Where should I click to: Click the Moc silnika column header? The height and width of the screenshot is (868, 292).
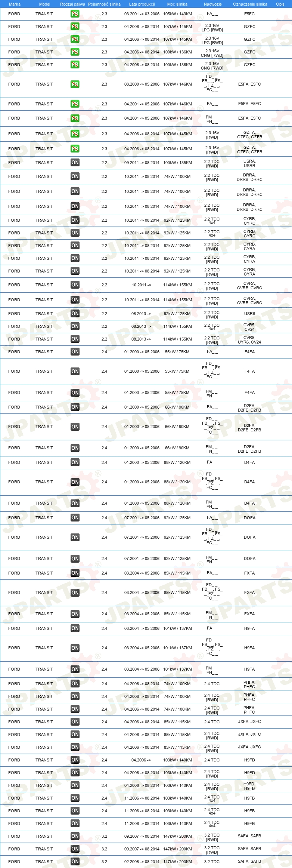177,4
